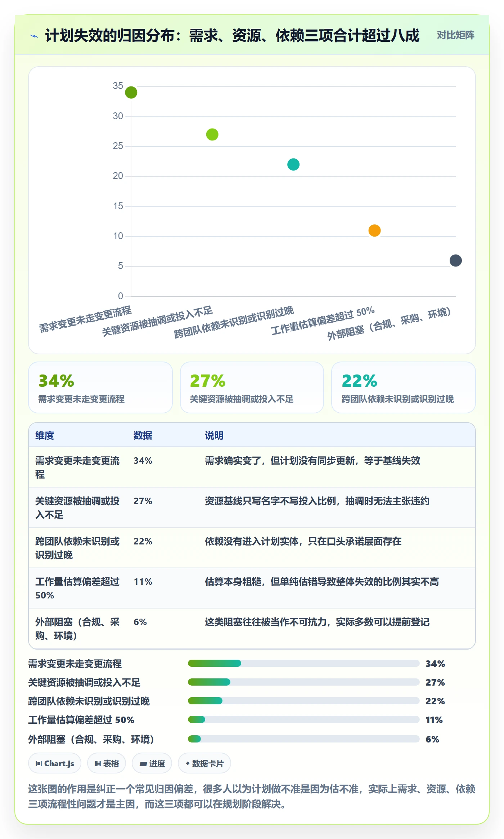504x839 pixels.
Task: Click the 11% label beside the progress bar
Action: pyautogui.click(x=434, y=720)
